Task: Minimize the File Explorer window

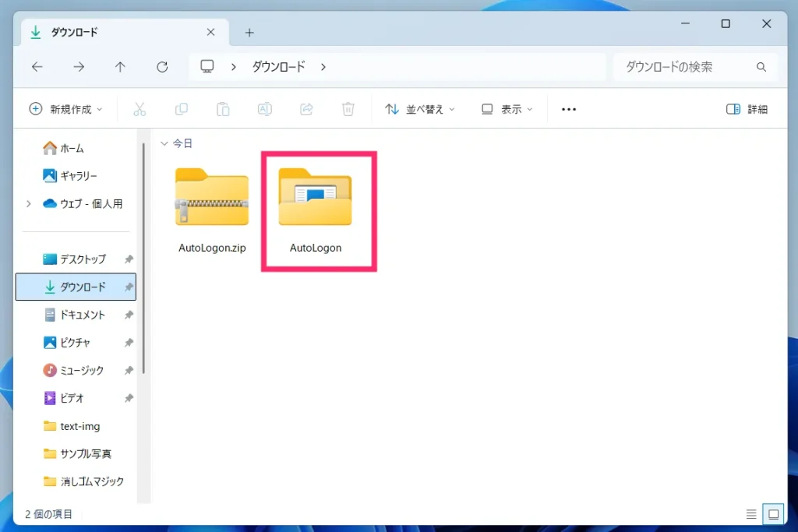Action: (686, 23)
